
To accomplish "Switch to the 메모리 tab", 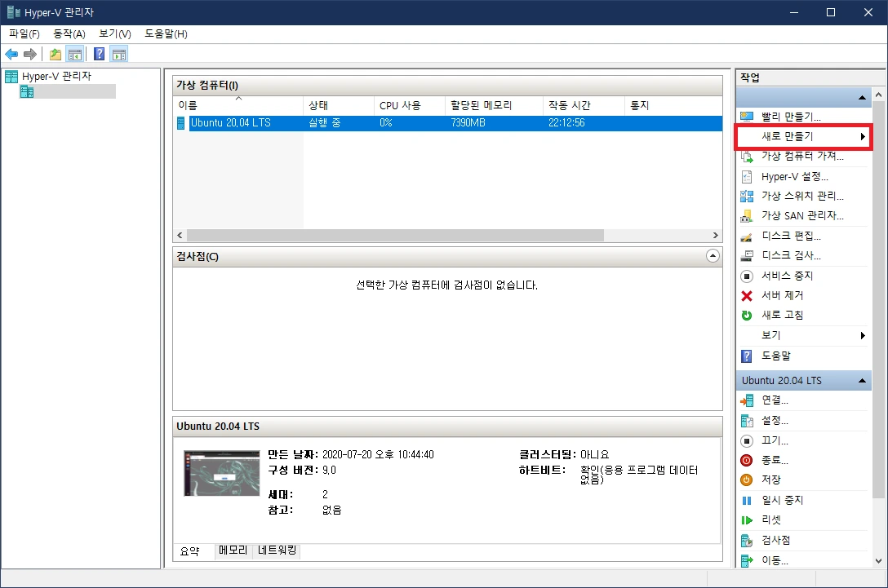I will (x=233, y=550).
